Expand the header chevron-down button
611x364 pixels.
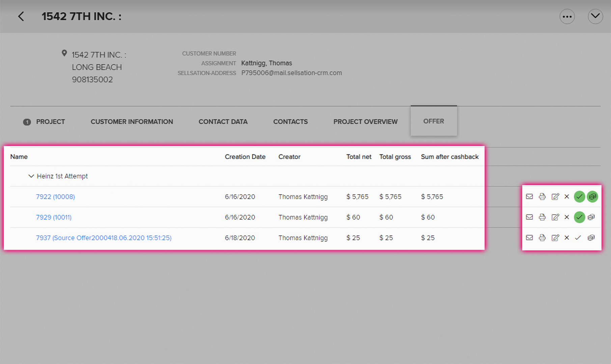click(x=595, y=17)
